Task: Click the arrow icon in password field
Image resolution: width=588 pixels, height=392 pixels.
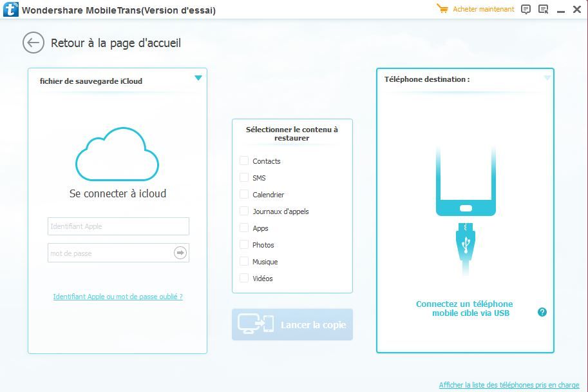Action: point(180,253)
